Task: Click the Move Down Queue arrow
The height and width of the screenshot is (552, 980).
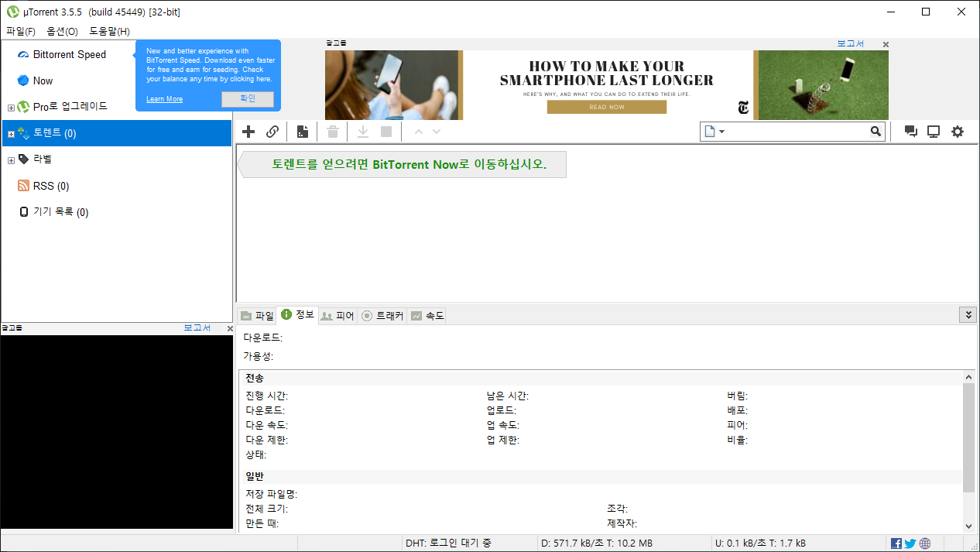Action: 437,132
